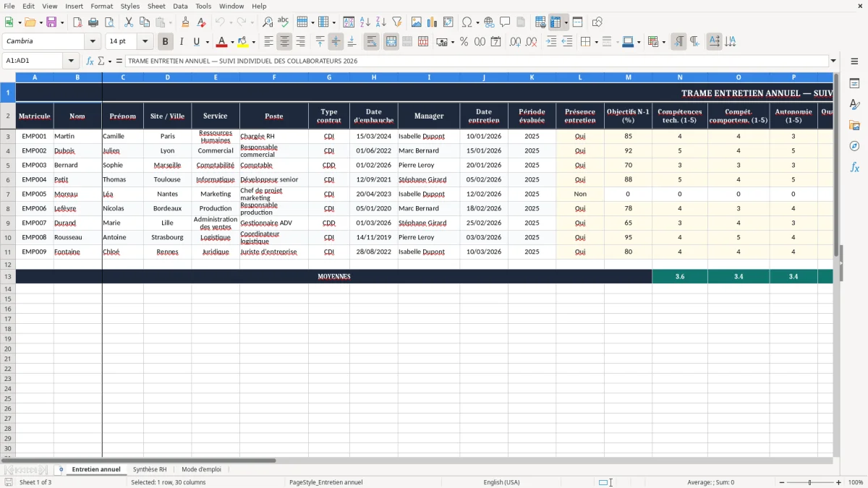
Task: Insert Comment speech bubble icon
Action: point(505,22)
